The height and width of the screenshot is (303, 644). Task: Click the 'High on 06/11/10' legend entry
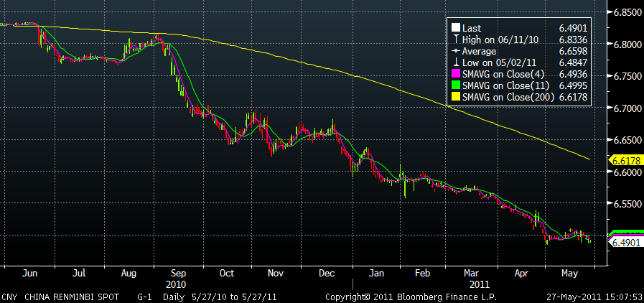(498, 39)
